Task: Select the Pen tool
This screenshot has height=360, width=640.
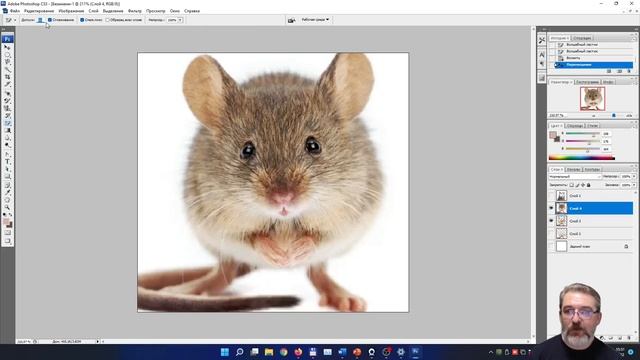Action: [x=7, y=154]
